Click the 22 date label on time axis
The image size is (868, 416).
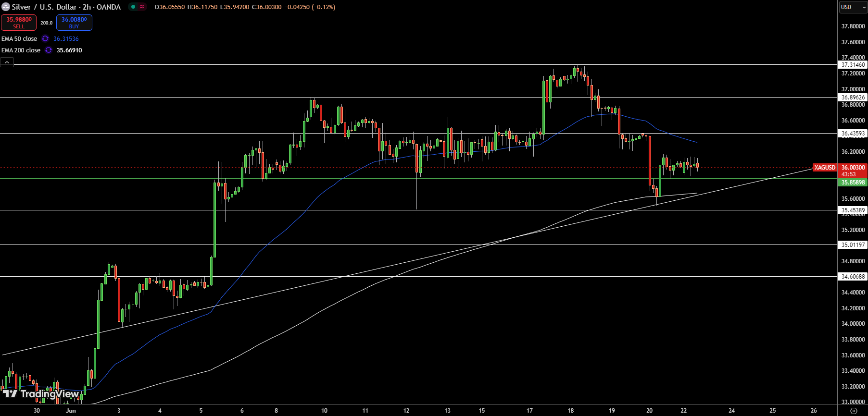click(683, 410)
